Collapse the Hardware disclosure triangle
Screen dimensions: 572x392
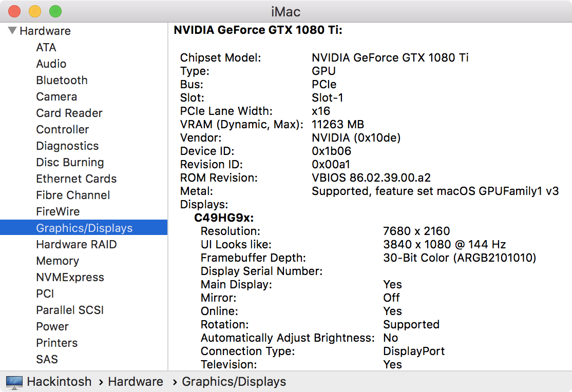(x=12, y=31)
